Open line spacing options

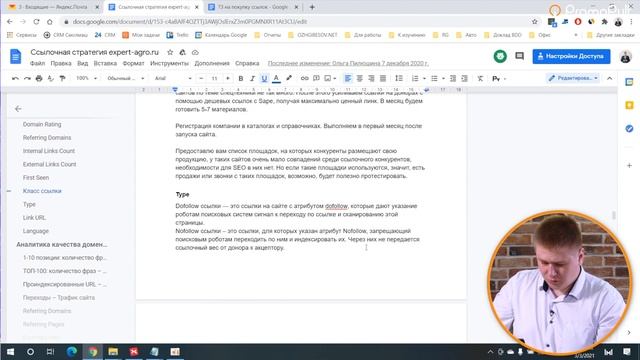[x=399, y=78]
